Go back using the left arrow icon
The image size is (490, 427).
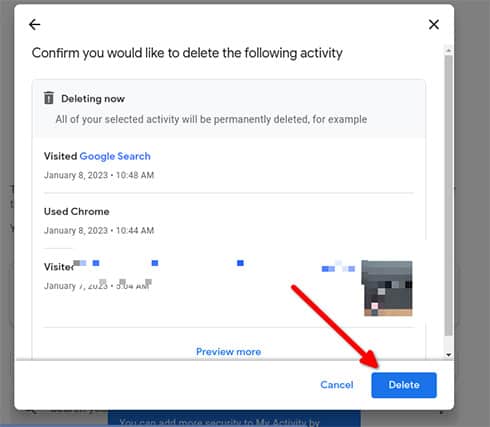pyautogui.click(x=34, y=24)
